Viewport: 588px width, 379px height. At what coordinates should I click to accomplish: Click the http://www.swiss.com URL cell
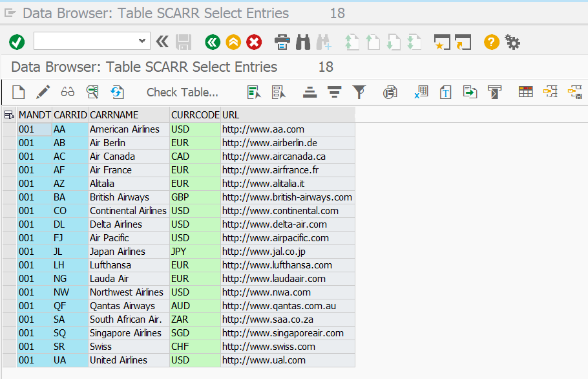(288, 347)
